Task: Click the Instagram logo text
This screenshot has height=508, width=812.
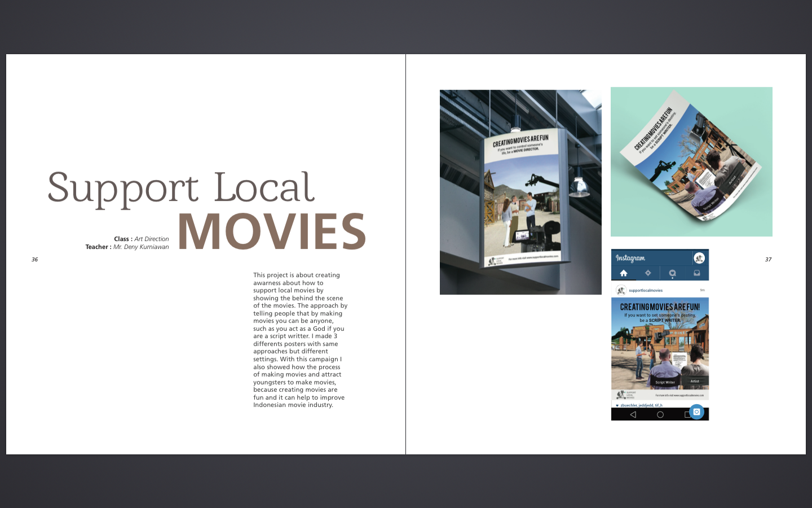Action: pyautogui.click(x=630, y=258)
